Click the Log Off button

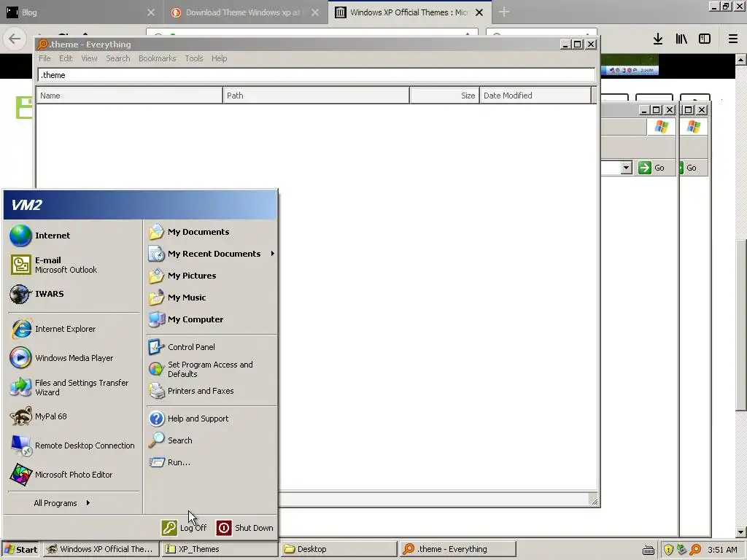(x=185, y=528)
